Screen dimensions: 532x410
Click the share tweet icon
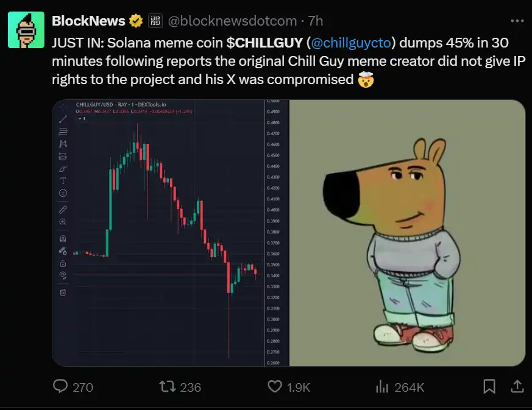pyautogui.click(x=516, y=386)
